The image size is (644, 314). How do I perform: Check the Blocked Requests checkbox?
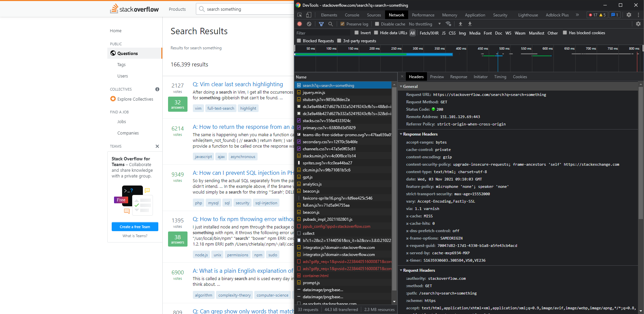pyautogui.click(x=299, y=41)
